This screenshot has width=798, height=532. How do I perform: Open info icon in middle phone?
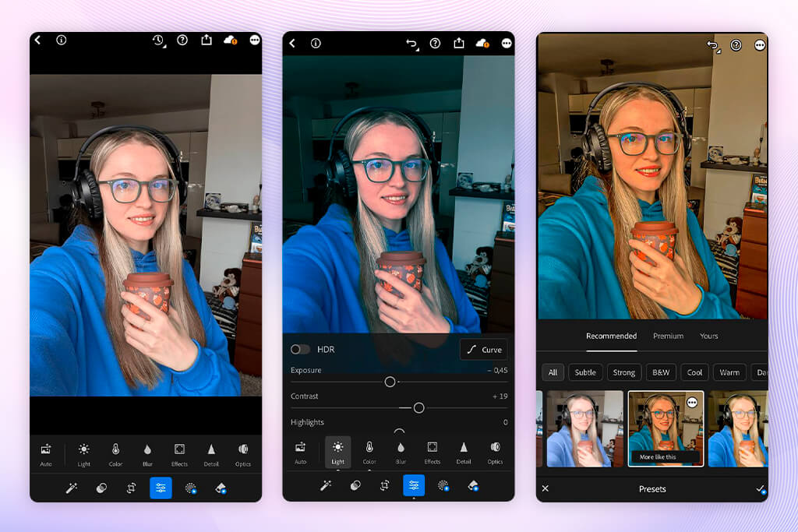pyautogui.click(x=316, y=44)
